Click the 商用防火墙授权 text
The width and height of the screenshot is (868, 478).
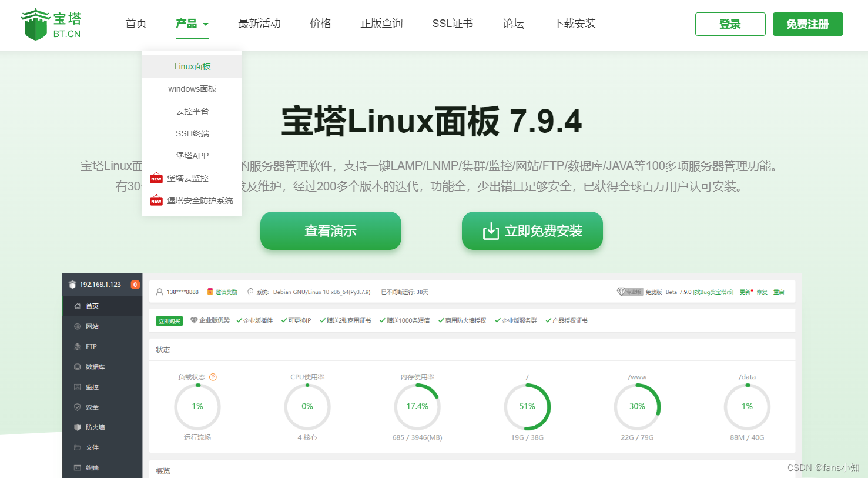(x=466, y=321)
